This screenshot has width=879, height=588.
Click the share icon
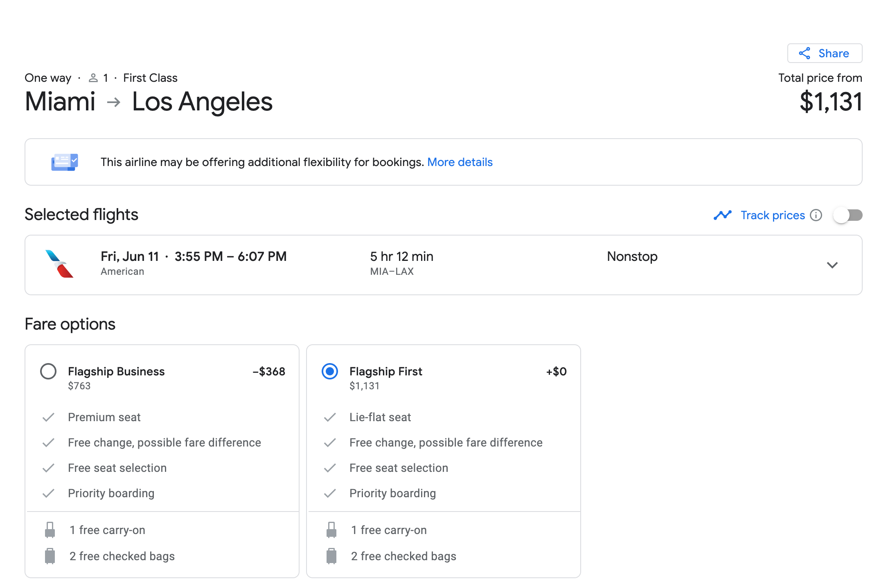pos(805,53)
